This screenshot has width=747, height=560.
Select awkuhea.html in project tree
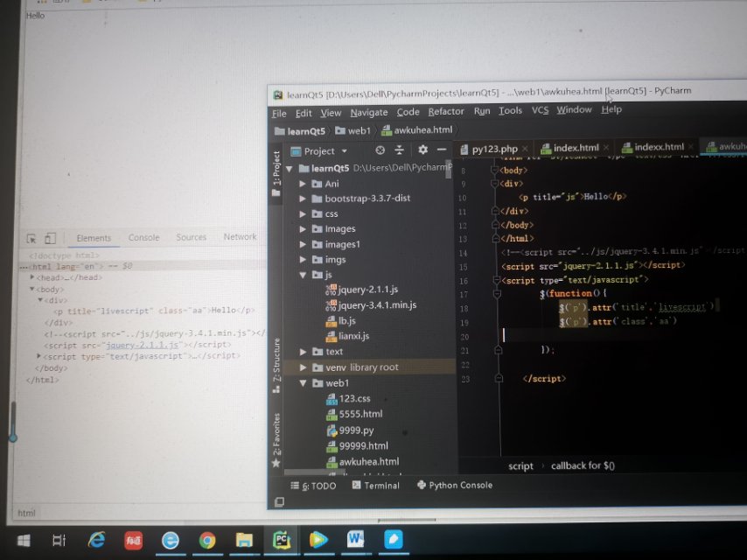point(363,461)
